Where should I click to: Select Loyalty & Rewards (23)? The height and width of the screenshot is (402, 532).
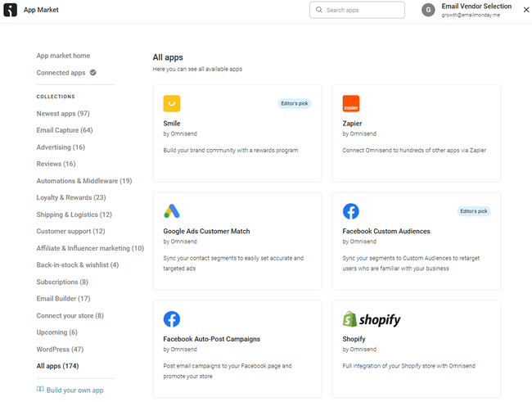point(71,197)
